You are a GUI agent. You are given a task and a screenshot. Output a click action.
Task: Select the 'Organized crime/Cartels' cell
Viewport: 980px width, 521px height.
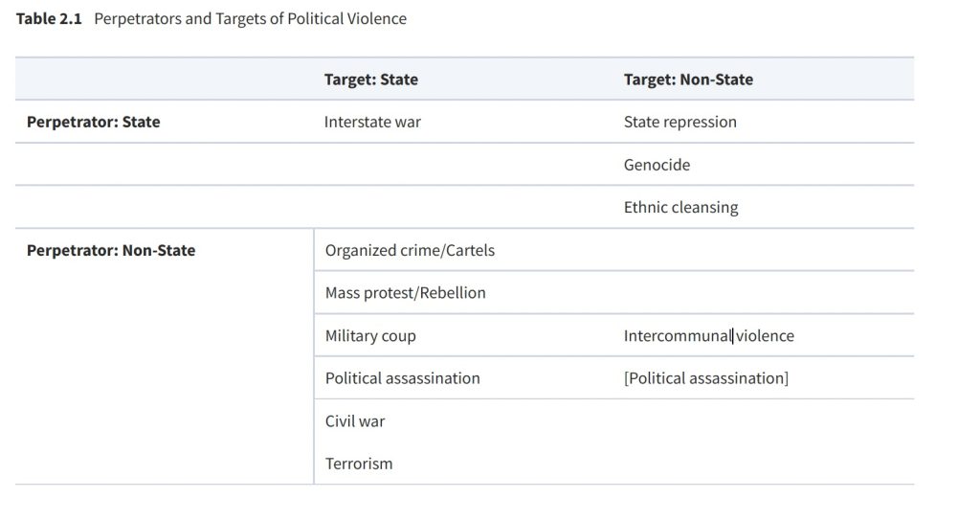(x=410, y=250)
